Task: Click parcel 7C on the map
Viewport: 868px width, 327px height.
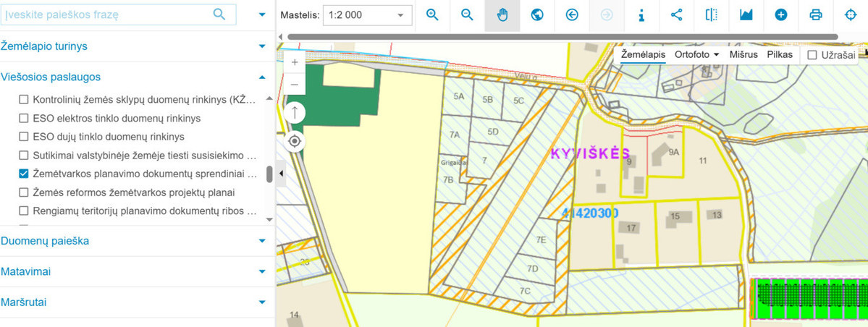Action: [525, 291]
